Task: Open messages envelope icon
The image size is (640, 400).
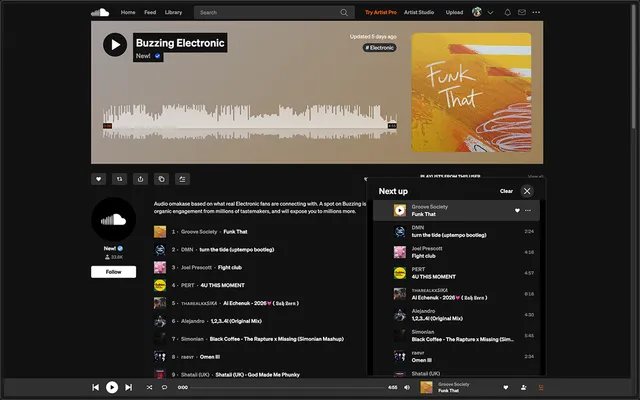Action: [x=522, y=12]
